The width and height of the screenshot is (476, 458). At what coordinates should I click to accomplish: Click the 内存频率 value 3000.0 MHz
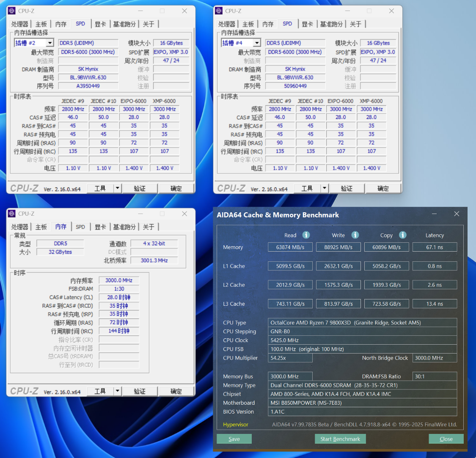pos(119,280)
